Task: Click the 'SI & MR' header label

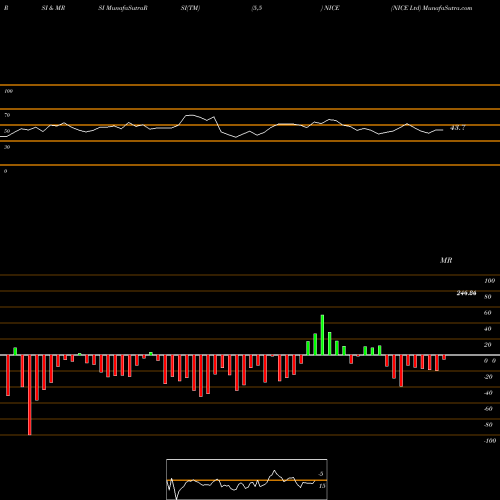Action: tap(53, 8)
